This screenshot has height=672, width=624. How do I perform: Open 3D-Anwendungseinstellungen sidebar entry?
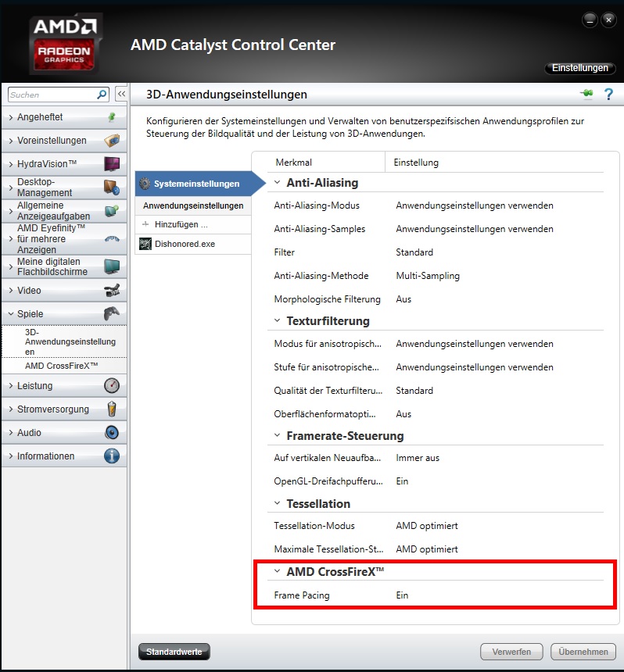(x=64, y=341)
